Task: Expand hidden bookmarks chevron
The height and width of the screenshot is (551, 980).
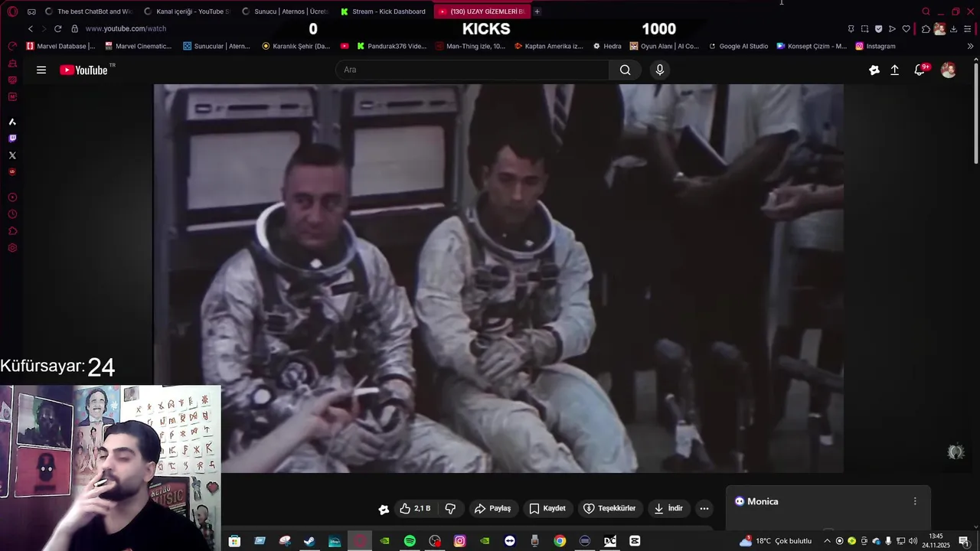Action: [x=971, y=46]
